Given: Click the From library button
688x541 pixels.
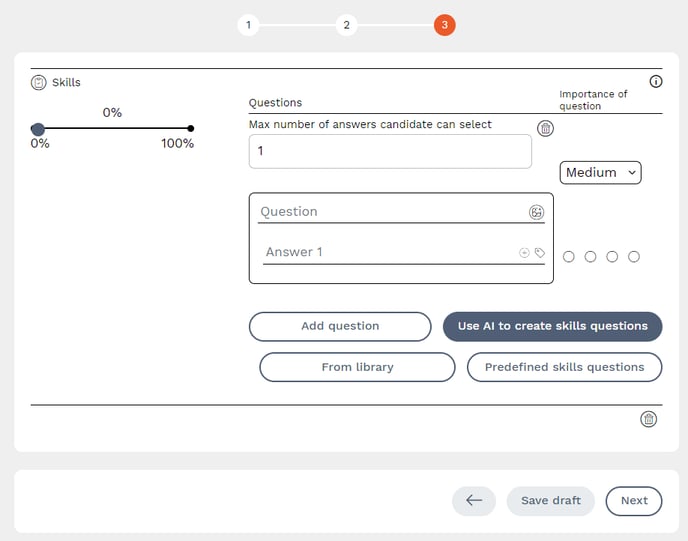Looking at the screenshot, I should coord(357,367).
